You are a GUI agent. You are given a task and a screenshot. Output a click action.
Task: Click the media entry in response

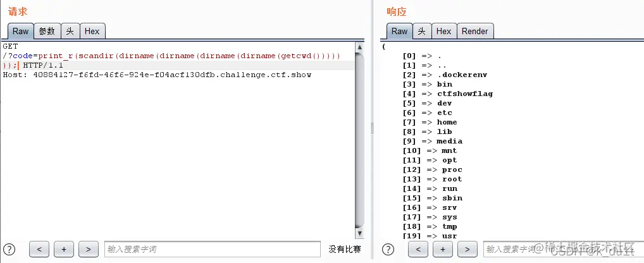pos(450,141)
